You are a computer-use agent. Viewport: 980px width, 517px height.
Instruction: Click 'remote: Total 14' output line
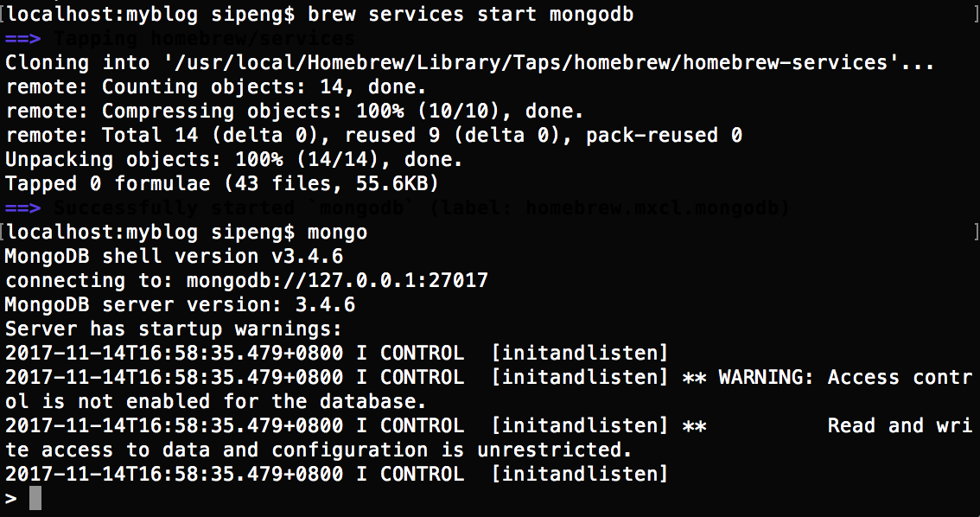[x=373, y=136]
